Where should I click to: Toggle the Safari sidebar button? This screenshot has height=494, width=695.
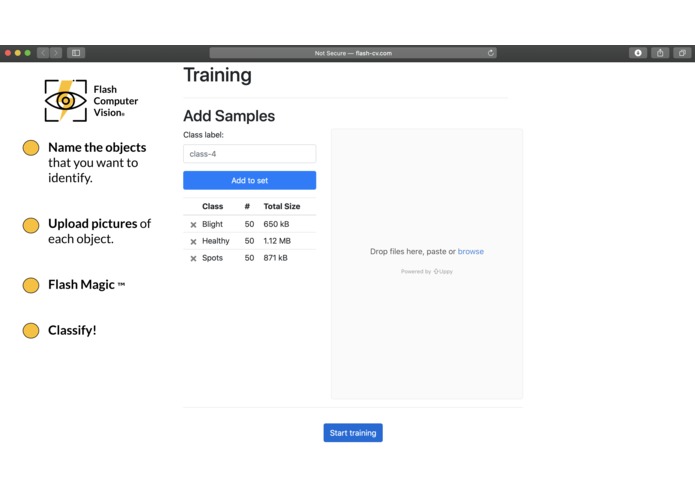click(x=76, y=53)
